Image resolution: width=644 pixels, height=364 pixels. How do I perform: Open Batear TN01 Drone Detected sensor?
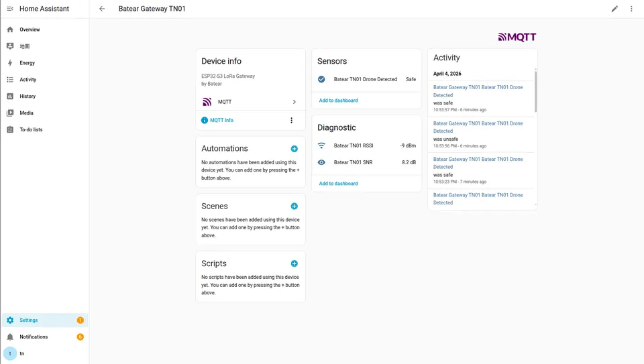[x=366, y=79]
